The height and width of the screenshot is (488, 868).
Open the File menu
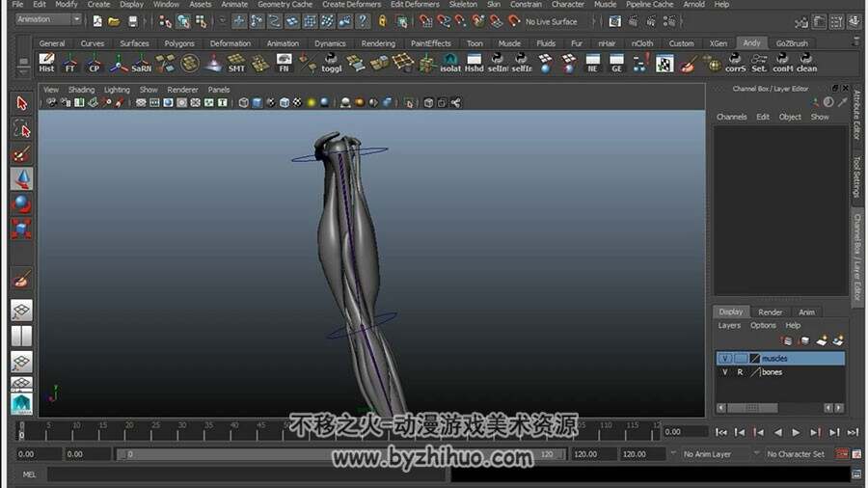[x=17, y=4]
